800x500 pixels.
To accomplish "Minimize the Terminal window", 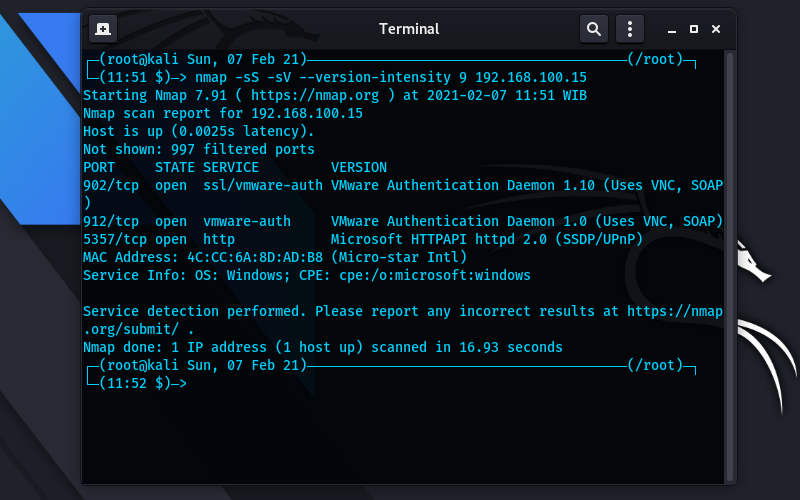I will click(672, 30).
